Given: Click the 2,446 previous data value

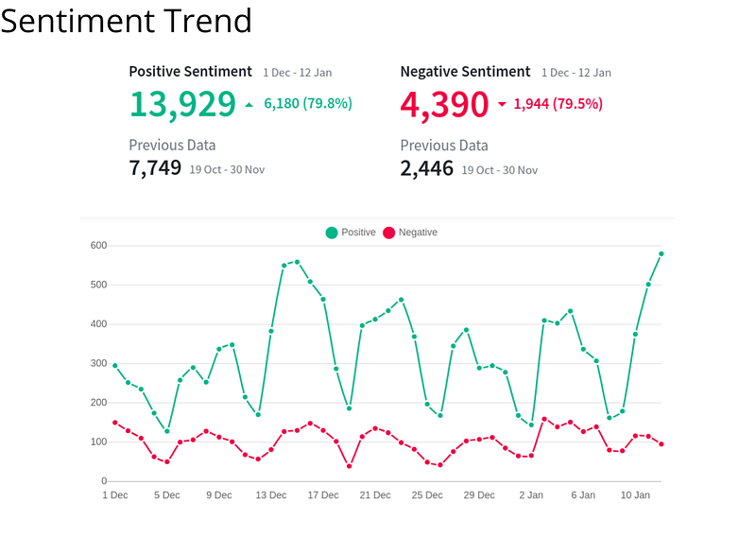Looking at the screenshot, I should tap(427, 168).
